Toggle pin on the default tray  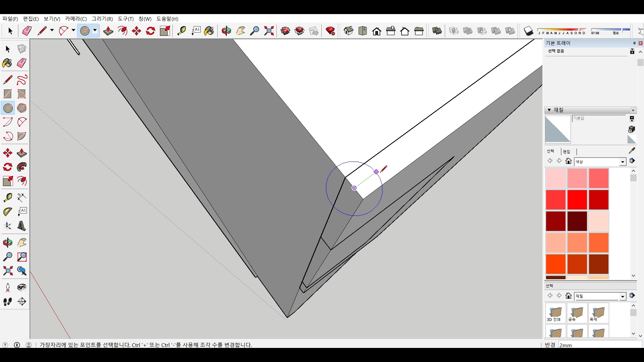[634, 43]
